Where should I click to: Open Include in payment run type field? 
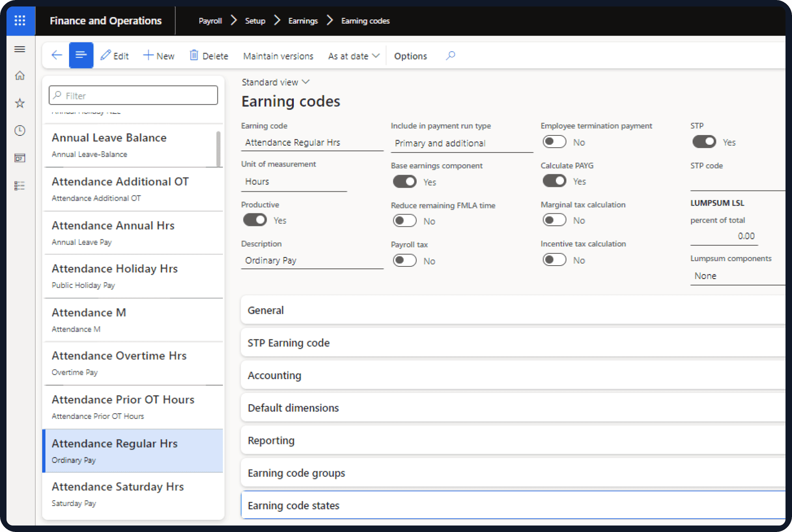tap(462, 144)
